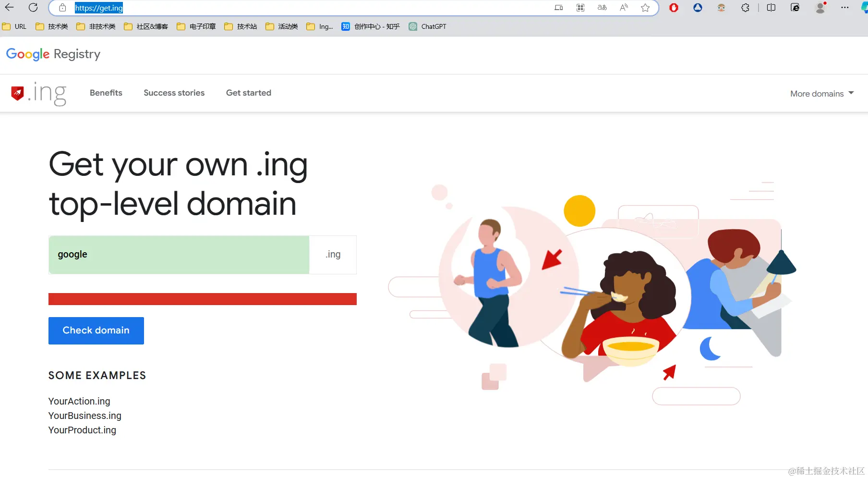The height and width of the screenshot is (479, 868).
Task: Open the QR code generator icon
Action: point(580,8)
